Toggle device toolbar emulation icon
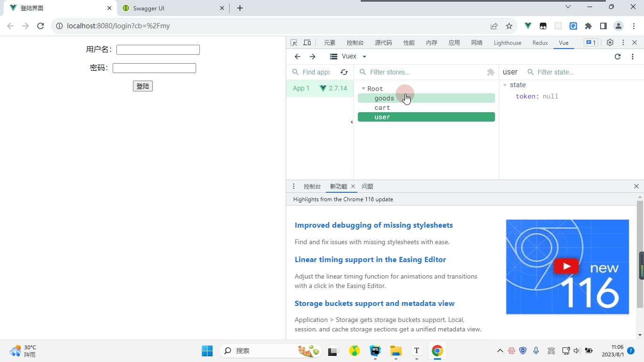644x362 pixels. [307, 42]
